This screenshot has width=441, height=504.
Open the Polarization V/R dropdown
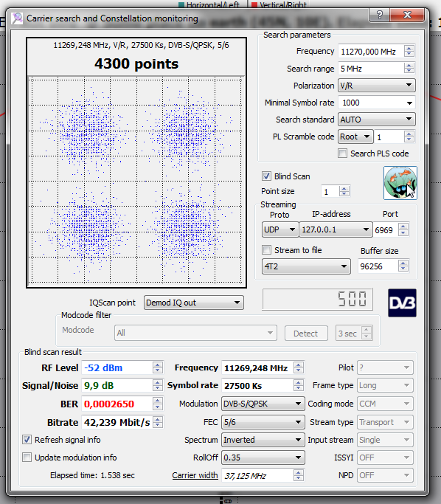(376, 86)
